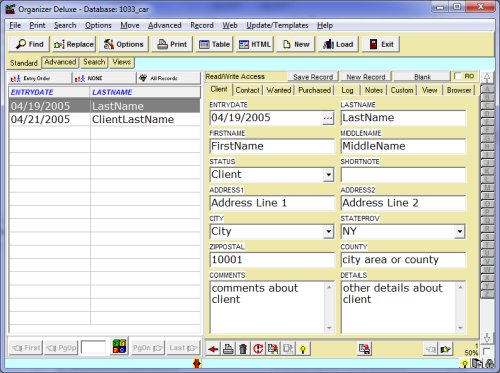Open Options from the toolbar

pyautogui.click(x=123, y=44)
